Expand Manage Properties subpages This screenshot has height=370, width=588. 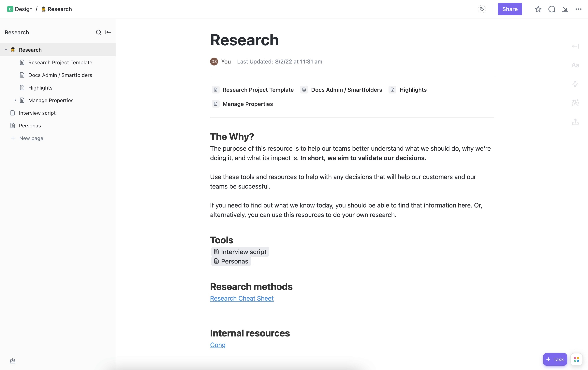15,100
